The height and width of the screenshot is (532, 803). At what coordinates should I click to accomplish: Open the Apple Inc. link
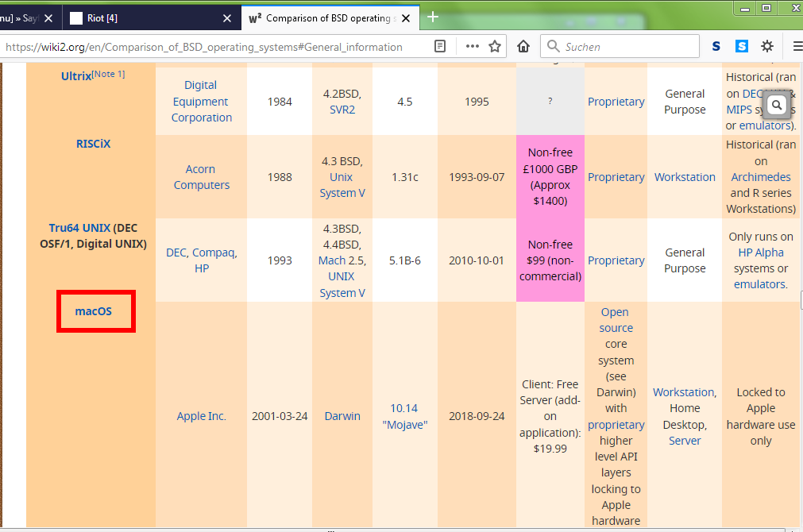coord(201,416)
